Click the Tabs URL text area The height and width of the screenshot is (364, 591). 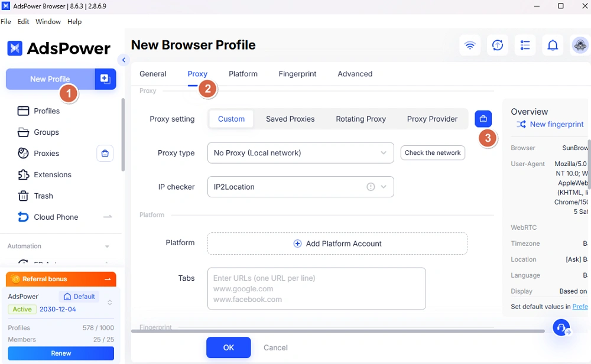tap(317, 288)
